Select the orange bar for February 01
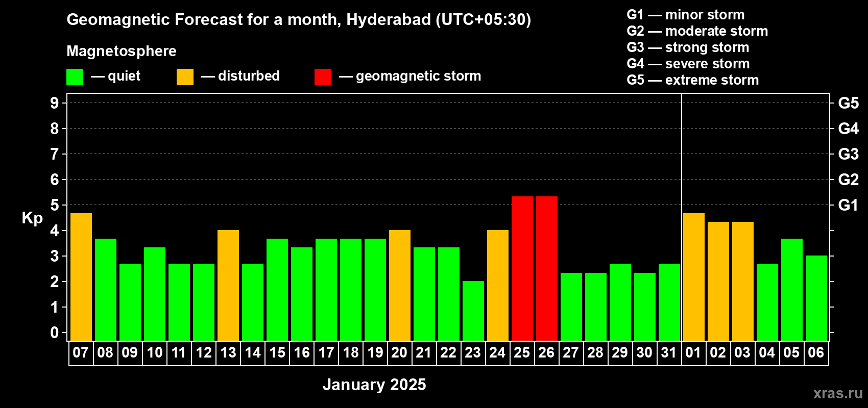This screenshot has width=868, height=408. [694, 277]
